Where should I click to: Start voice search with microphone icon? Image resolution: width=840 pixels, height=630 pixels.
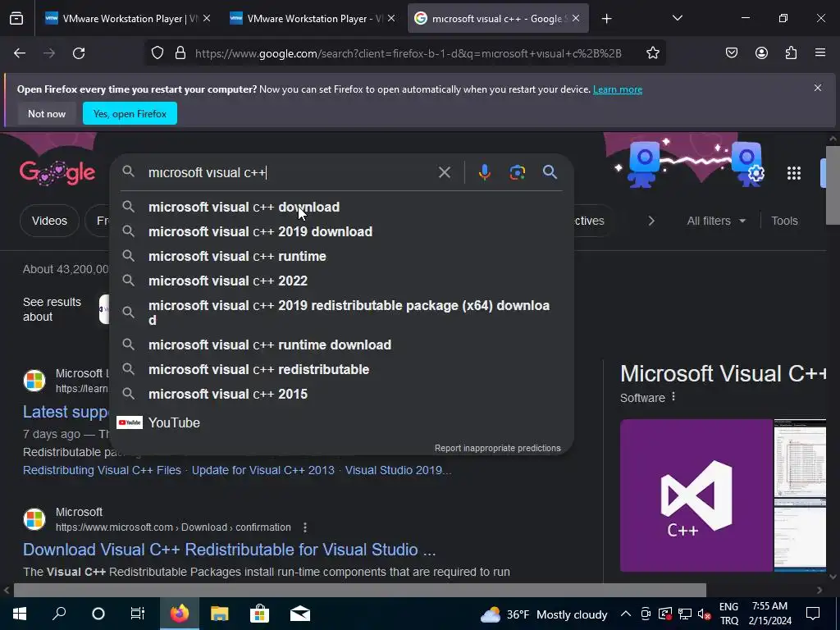click(x=484, y=172)
